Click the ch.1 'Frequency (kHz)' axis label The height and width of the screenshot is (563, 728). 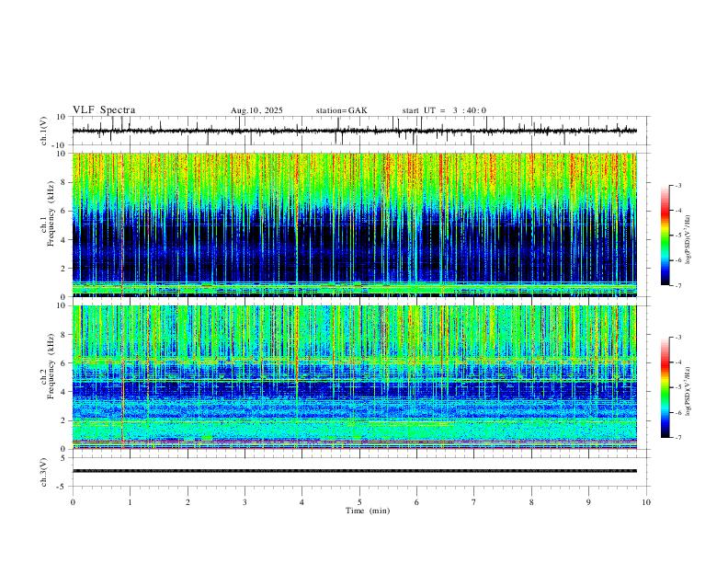click(x=51, y=213)
